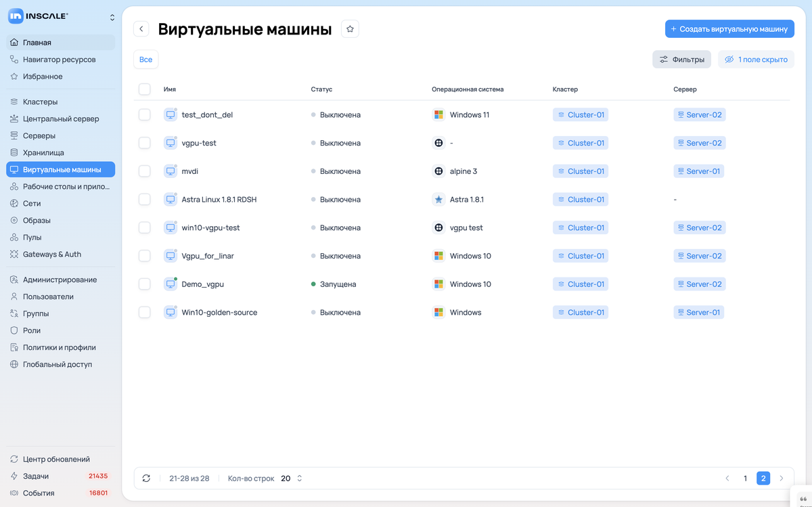Go back with the left arrow button
Image resolution: width=812 pixels, height=507 pixels.
(x=141, y=28)
